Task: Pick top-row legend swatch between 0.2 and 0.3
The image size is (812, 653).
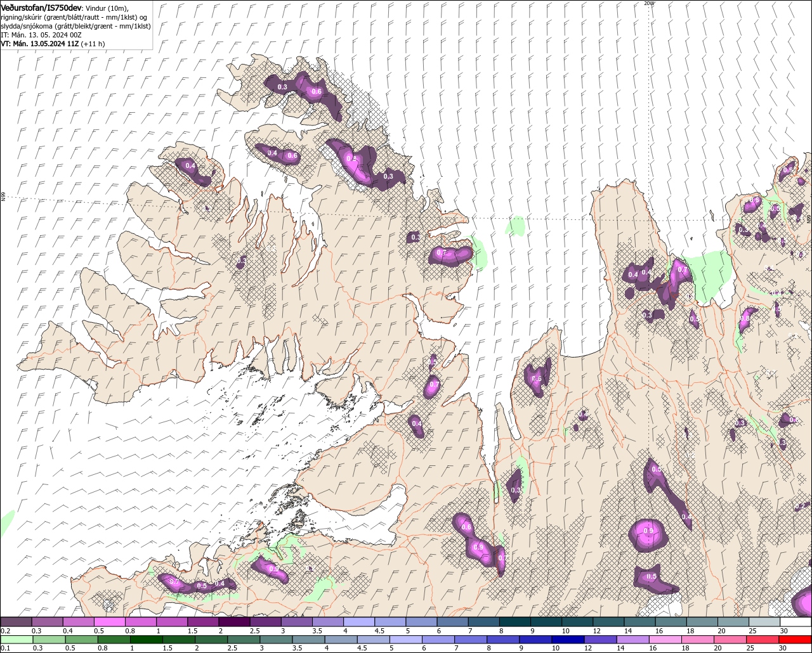Action: tap(16, 622)
